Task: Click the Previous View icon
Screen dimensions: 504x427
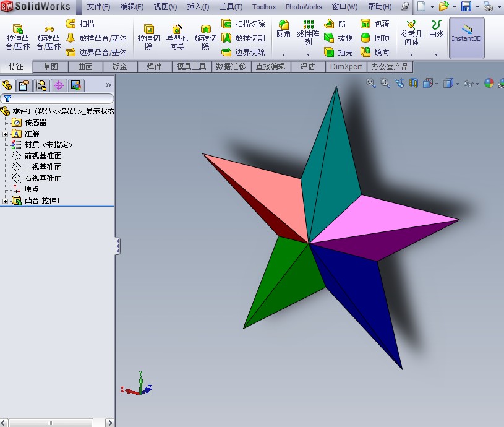Action: coord(399,84)
